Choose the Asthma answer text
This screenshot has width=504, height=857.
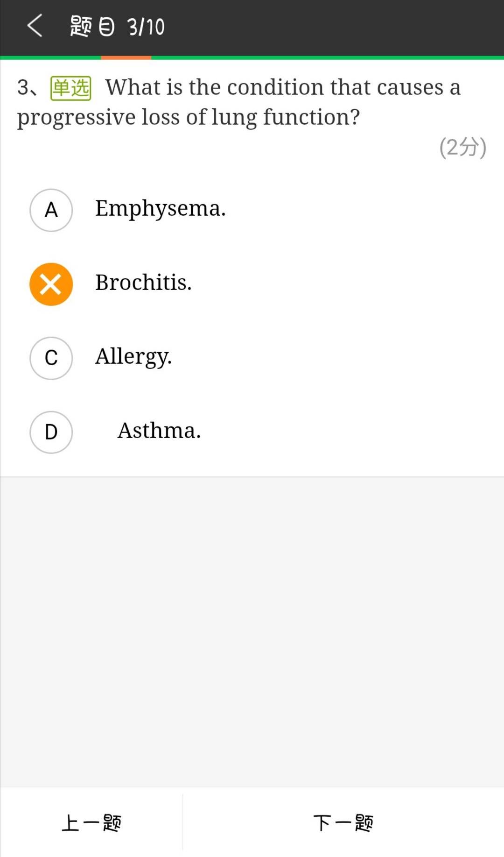point(159,431)
